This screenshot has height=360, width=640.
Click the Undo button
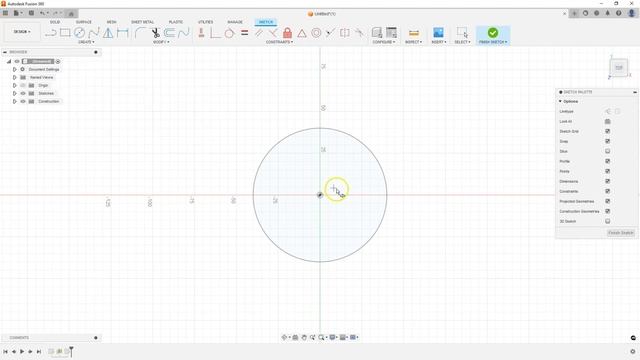tap(42, 13)
